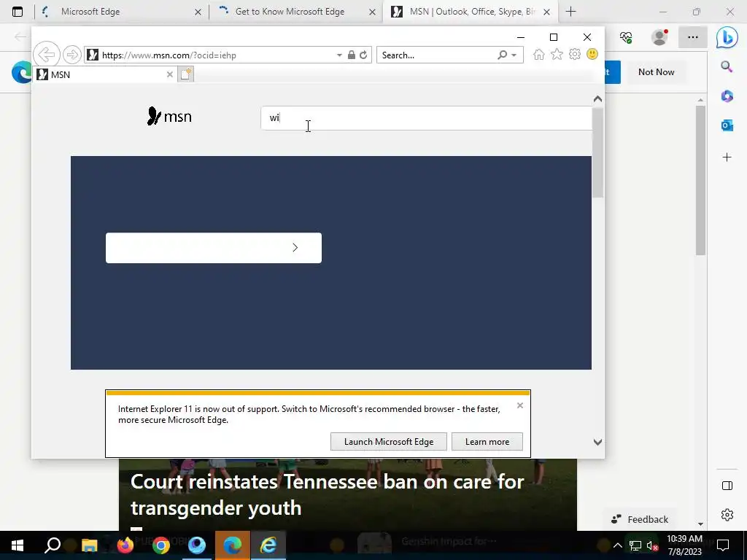Viewport: 747px width, 560px height.
Task: Click the muted volume tray icon
Action: pyautogui.click(x=652, y=545)
